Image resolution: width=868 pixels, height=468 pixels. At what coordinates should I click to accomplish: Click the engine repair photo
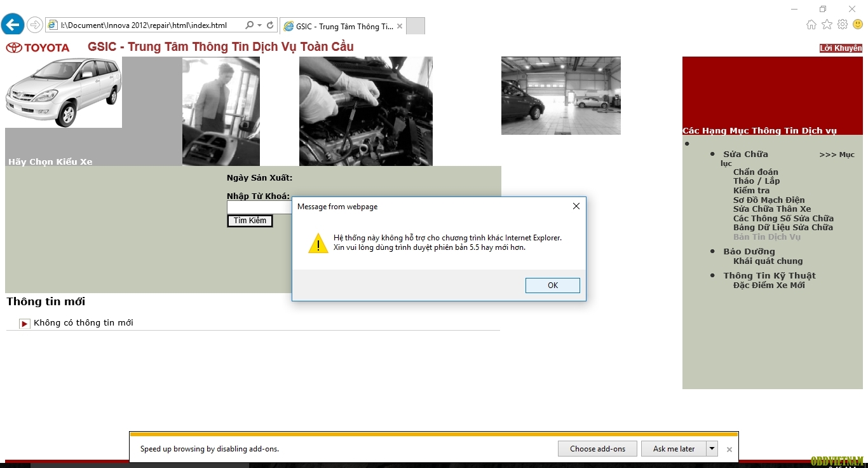366,111
